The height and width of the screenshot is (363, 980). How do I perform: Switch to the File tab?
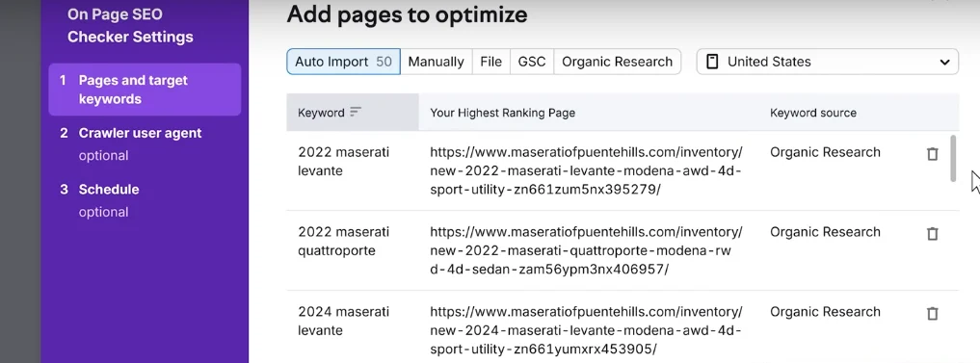[490, 62]
